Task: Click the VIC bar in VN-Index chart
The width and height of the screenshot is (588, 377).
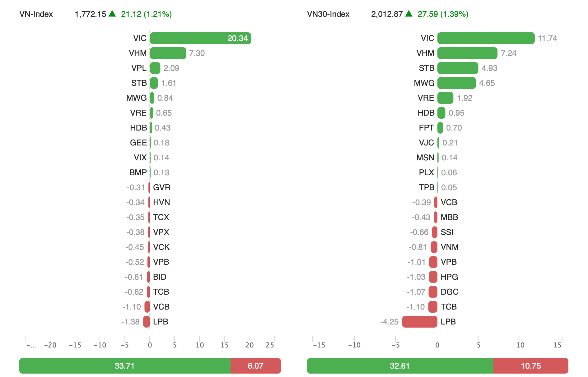Action: coord(200,38)
